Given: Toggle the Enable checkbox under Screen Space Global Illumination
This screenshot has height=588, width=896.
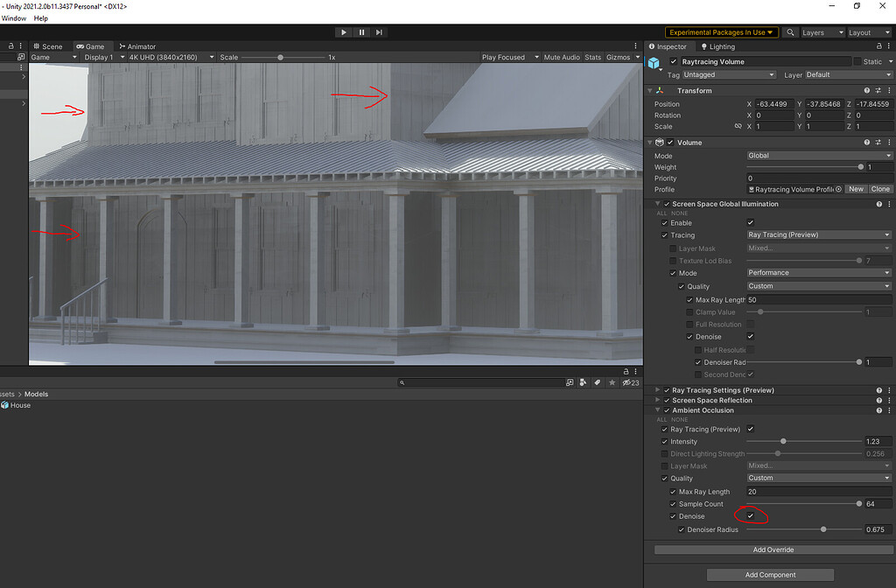Looking at the screenshot, I should click(x=750, y=222).
